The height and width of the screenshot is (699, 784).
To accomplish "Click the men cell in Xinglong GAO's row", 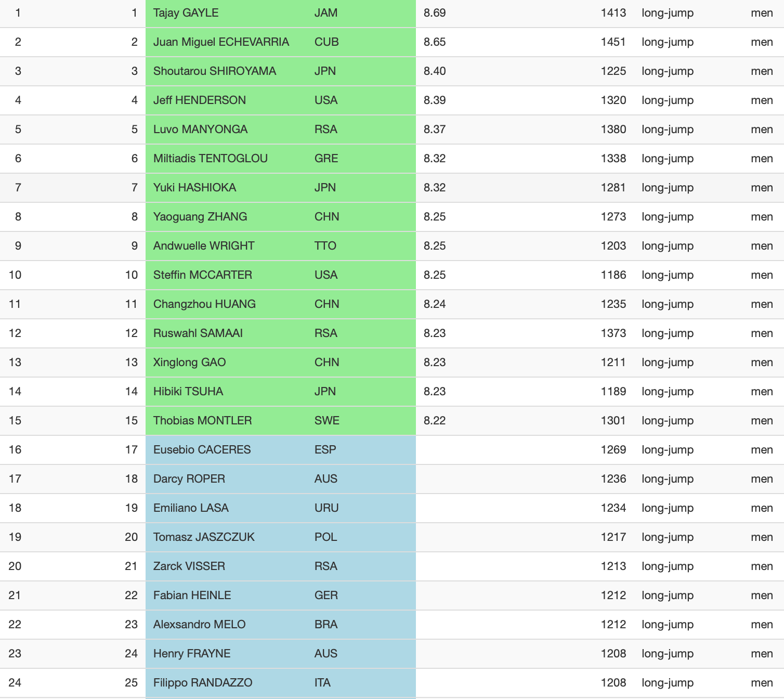I will click(762, 363).
